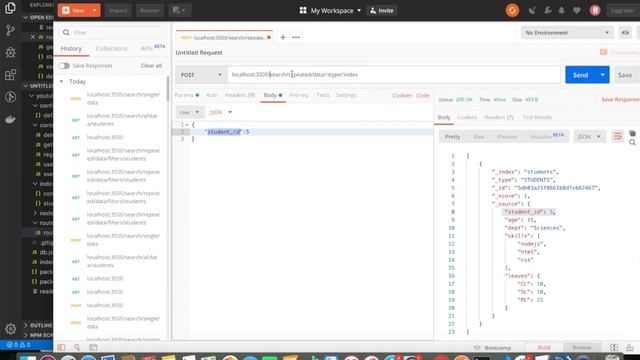
Task: Open the New button dropdown arrow
Action: coord(94,10)
